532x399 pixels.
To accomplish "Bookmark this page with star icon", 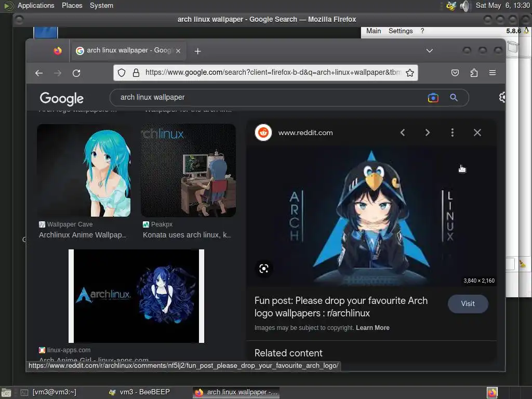I will (409, 73).
